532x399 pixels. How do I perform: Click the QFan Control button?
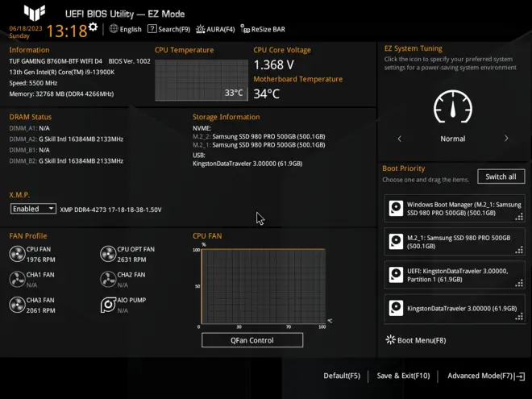point(251,340)
